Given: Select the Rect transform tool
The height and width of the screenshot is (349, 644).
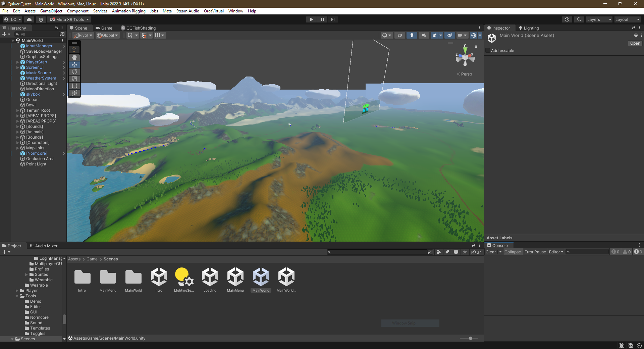Looking at the screenshot, I should click(x=74, y=86).
